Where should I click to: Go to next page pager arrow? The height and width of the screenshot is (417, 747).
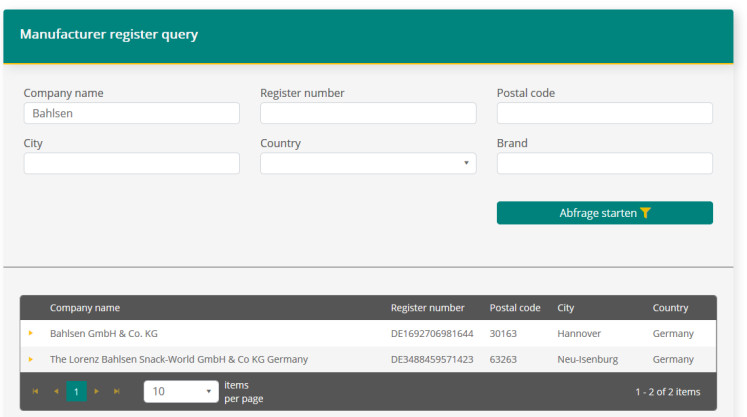coord(96,391)
